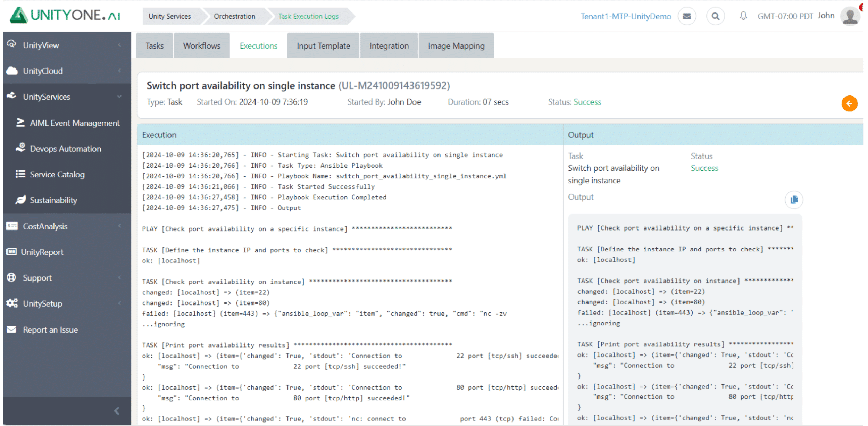Click the UnityOne.AI logo
This screenshot has height=426, width=868.
pyautogui.click(x=65, y=16)
